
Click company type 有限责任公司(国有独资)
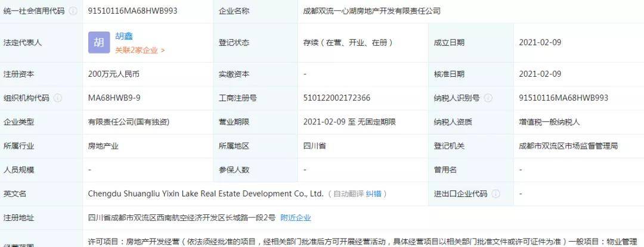pyautogui.click(x=129, y=122)
